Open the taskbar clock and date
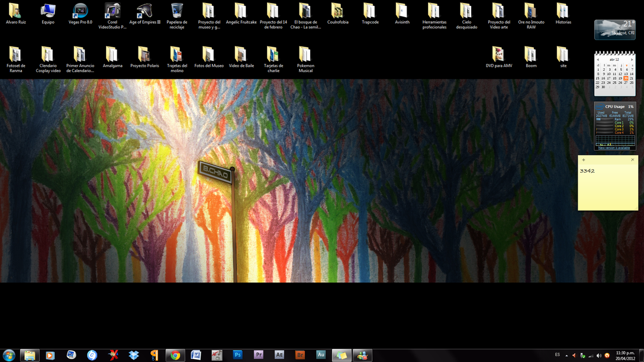The width and height of the screenshot is (644, 362). pos(625,355)
